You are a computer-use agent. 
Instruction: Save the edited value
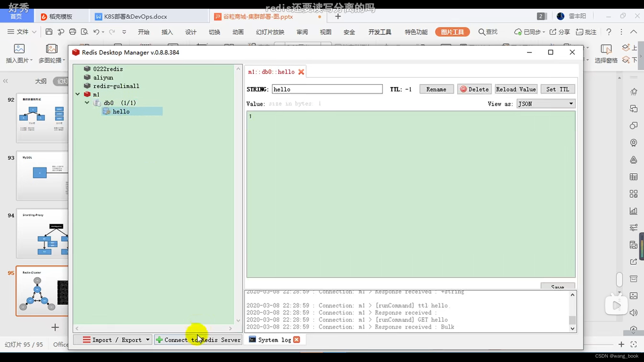tap(557, 286)
